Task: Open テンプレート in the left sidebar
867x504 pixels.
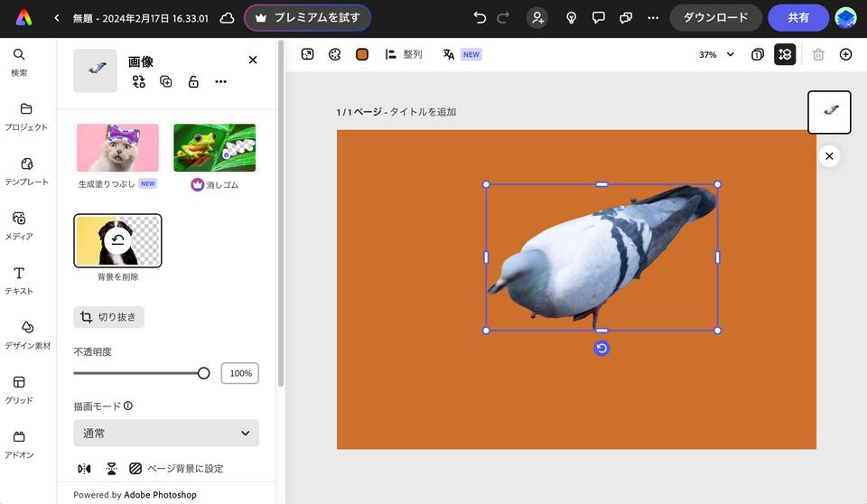Action: click(26, 170)
